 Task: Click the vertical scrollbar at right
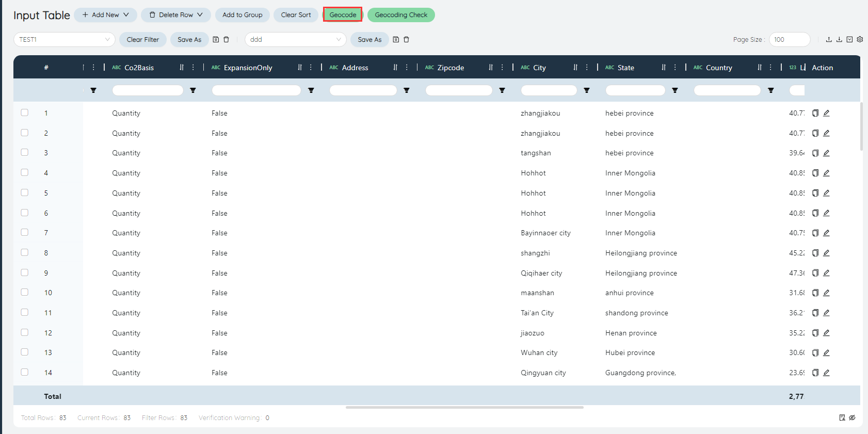click(861, 126)
